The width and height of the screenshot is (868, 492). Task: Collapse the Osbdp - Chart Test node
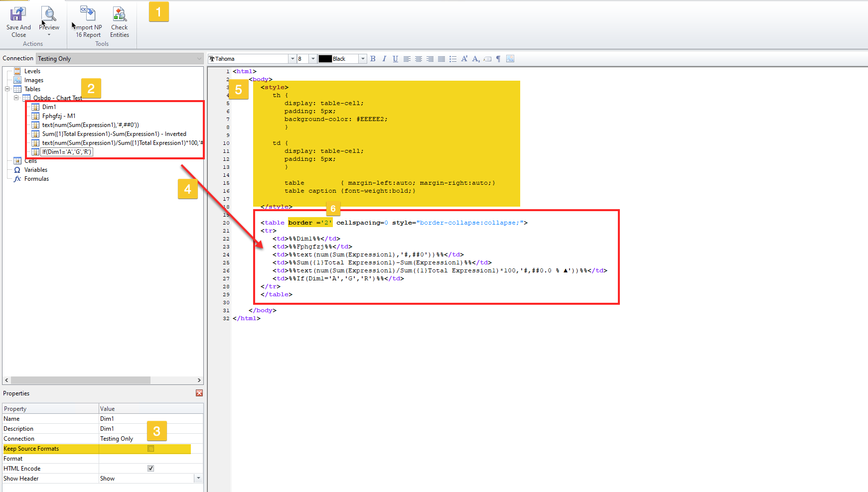pos(16,98)
